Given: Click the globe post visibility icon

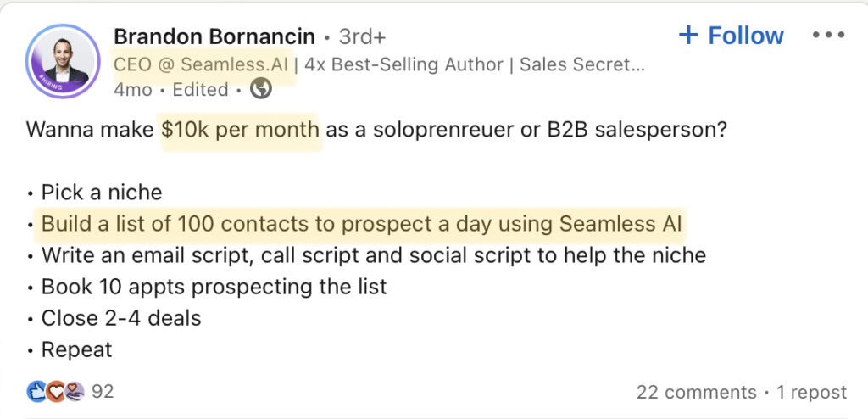Looking at the screenshot, I should 261,89.
